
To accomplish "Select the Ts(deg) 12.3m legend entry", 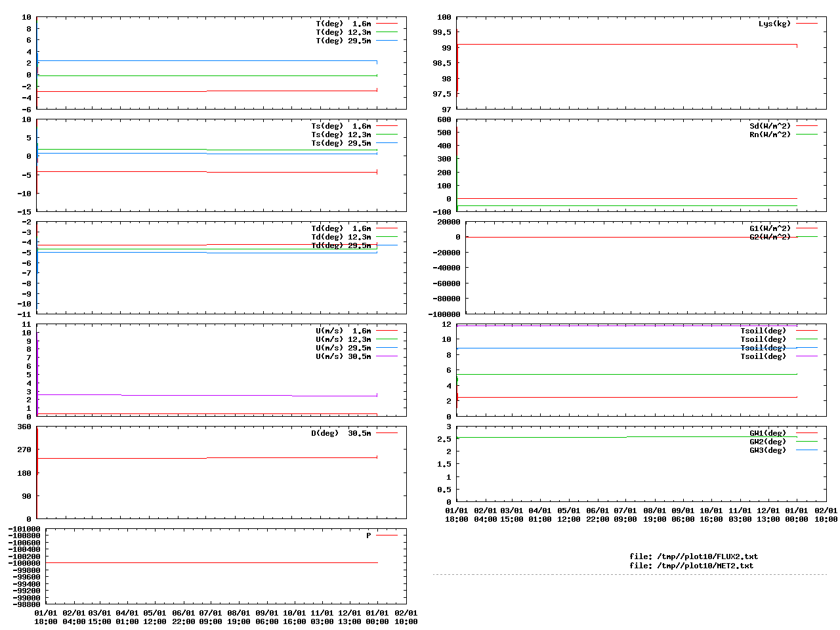I will click(x=341, y=135).
